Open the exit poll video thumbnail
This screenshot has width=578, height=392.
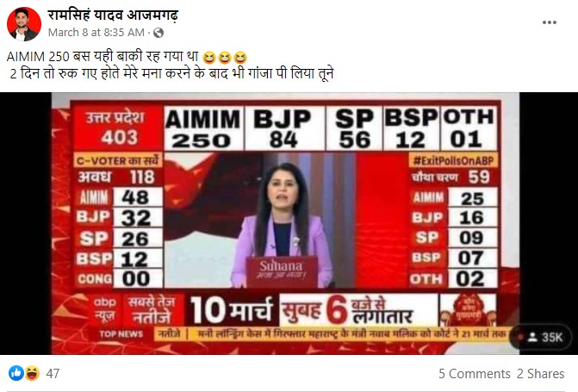[285, 223]
